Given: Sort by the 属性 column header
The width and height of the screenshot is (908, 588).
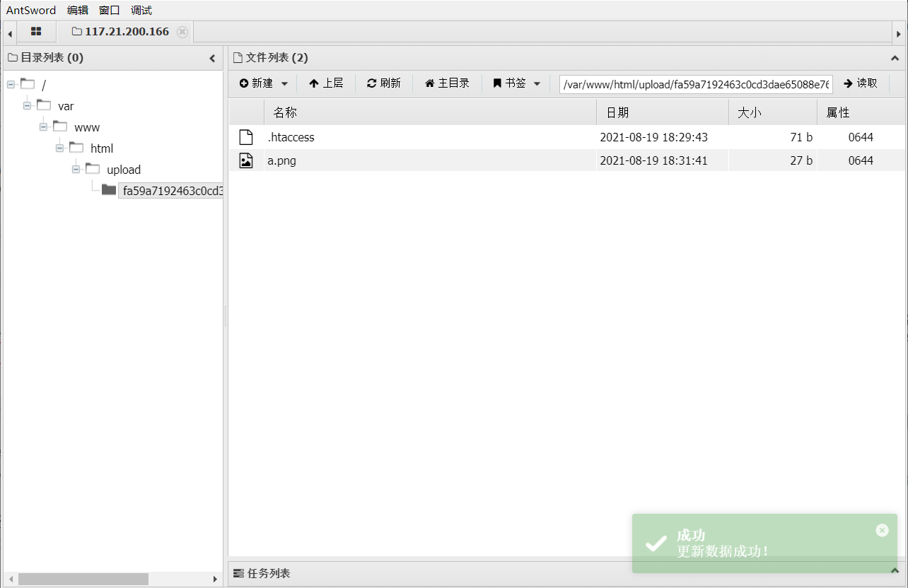Looking at the screenshot, I should (x=861, y=112).
